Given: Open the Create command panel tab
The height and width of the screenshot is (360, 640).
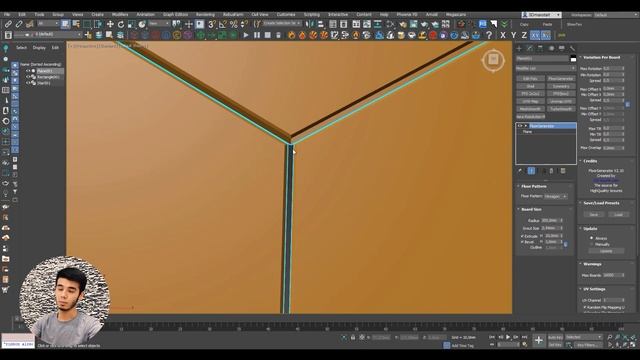Looking at the screenshot, I should 519,48.
